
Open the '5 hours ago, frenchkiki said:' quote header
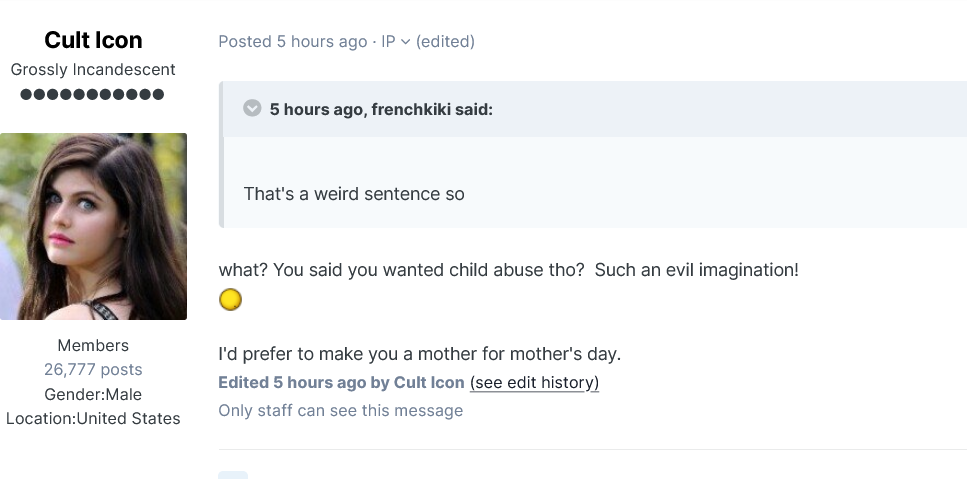coord(381,108)
